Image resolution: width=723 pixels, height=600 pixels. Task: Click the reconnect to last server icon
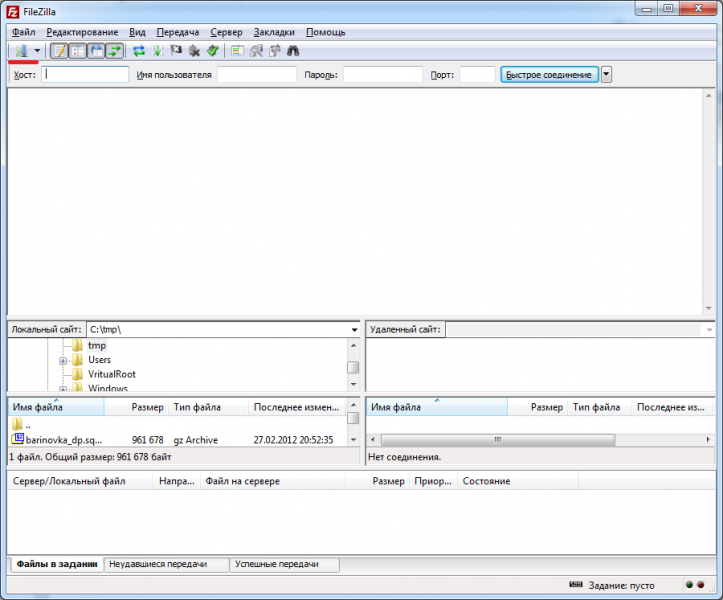click(x=212, y=51)
